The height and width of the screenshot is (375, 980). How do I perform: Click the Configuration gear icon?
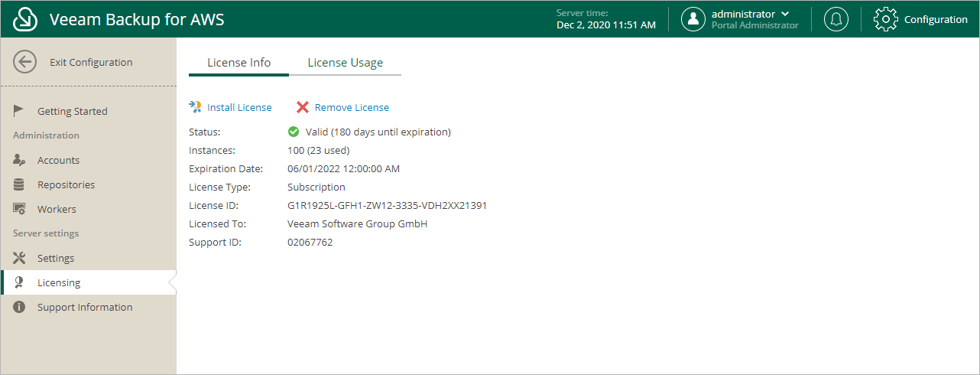click(x=885, y=19)
